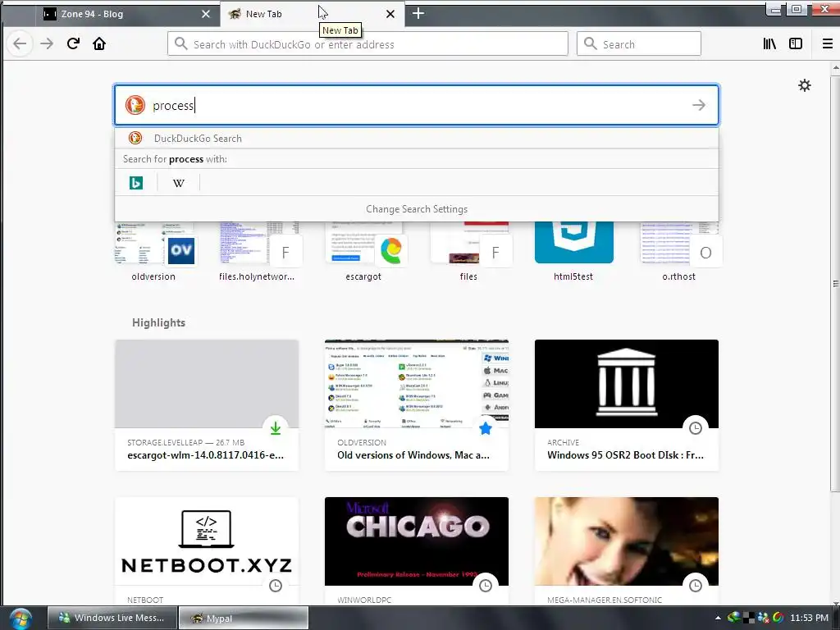This screenshot has width=840, height=630.
Task: Open the oldversion top site
Action: [x=153, y=252]
